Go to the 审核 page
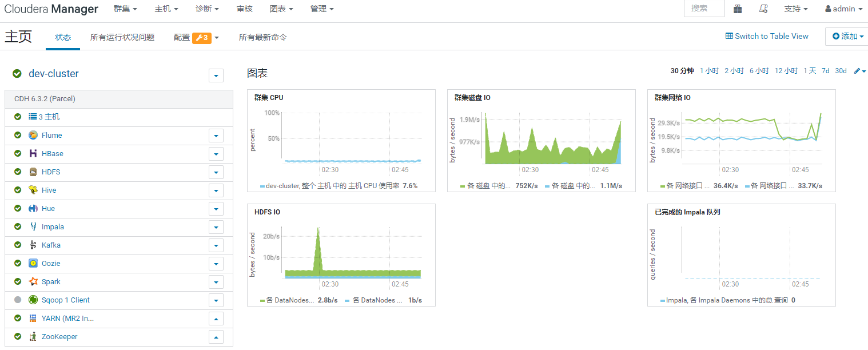 point(244,9)
